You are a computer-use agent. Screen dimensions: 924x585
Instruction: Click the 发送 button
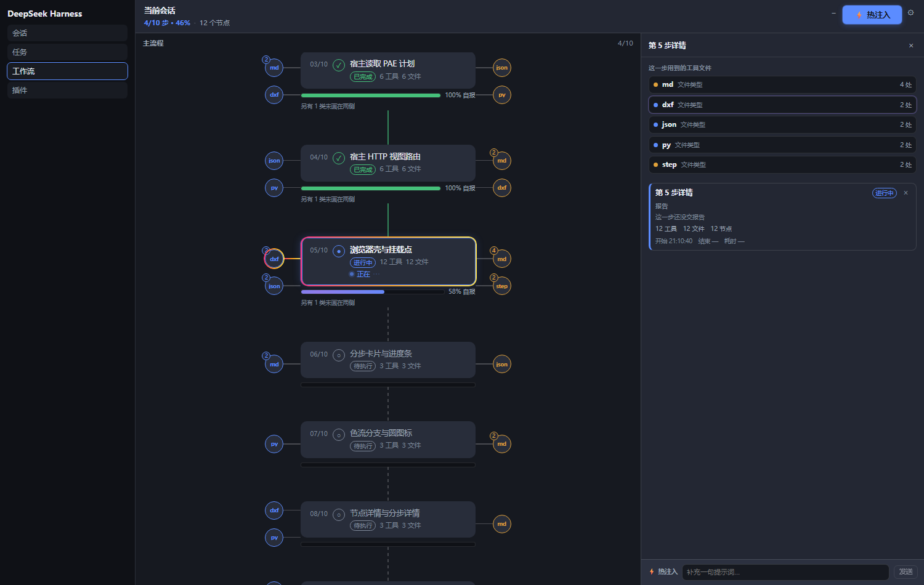tap(906, 572)
